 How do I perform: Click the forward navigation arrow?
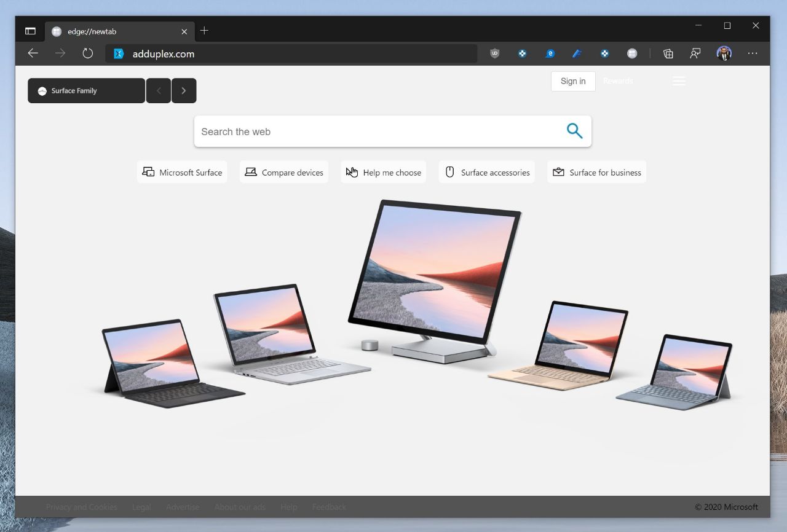[x=60, y=53]
